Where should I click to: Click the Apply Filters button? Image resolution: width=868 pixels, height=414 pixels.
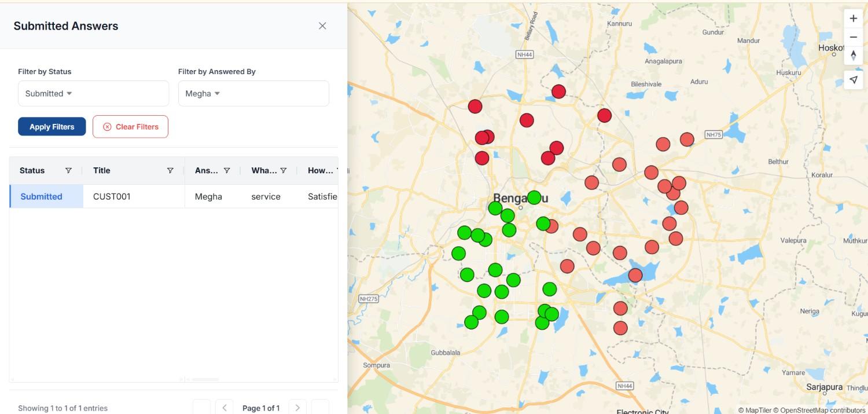[x=52, y=126]
